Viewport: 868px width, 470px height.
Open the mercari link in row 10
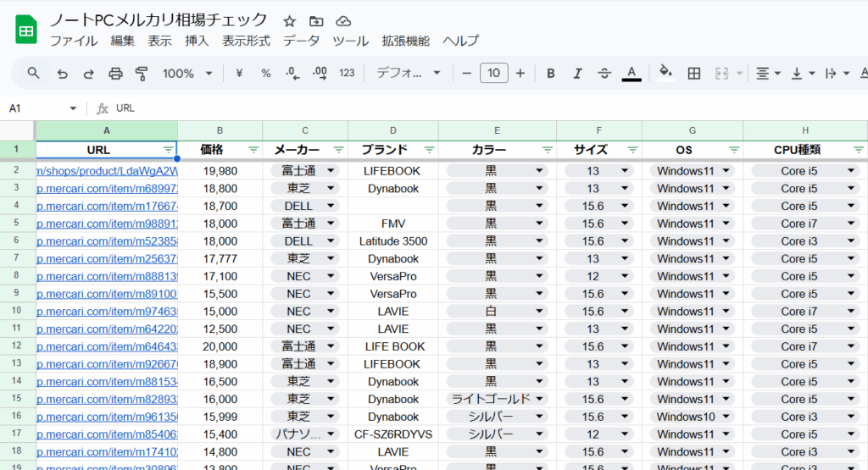[x=107, y=312]
